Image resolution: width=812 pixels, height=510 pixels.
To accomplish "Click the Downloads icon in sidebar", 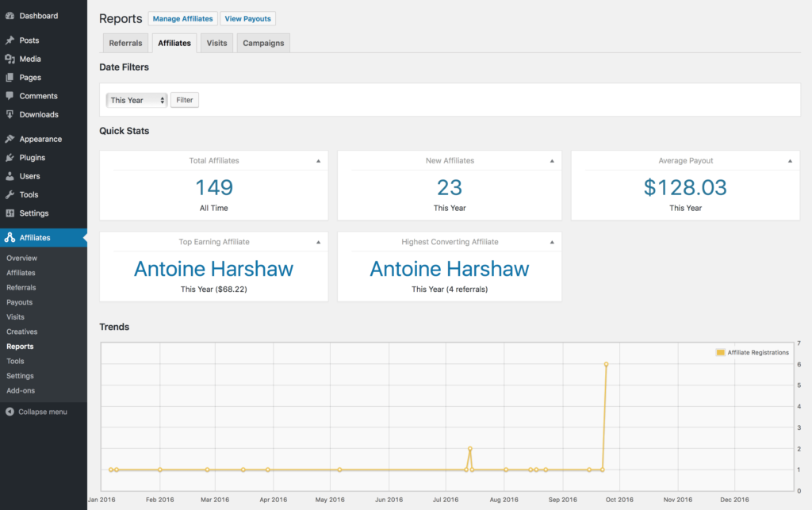I will pos(10,115).
